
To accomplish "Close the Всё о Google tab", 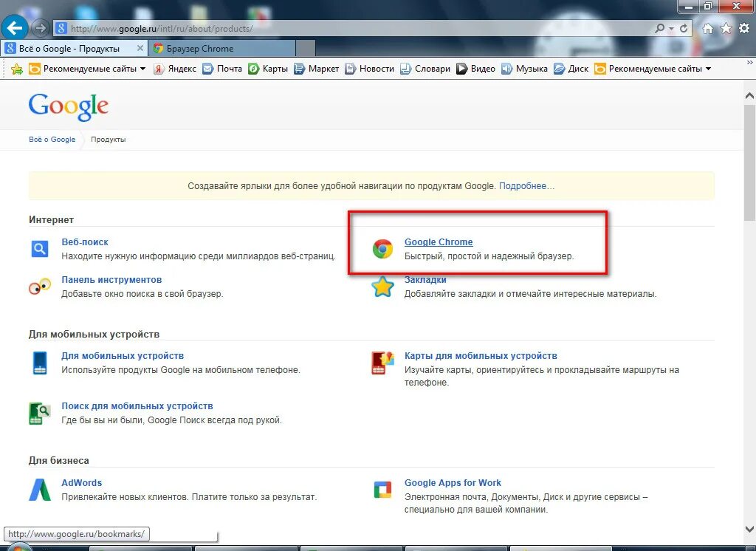I will click(x=140, y=48).
